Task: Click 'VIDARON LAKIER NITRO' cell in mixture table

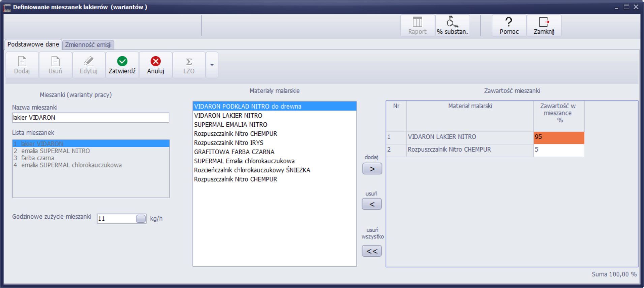Action: (470, 138)
